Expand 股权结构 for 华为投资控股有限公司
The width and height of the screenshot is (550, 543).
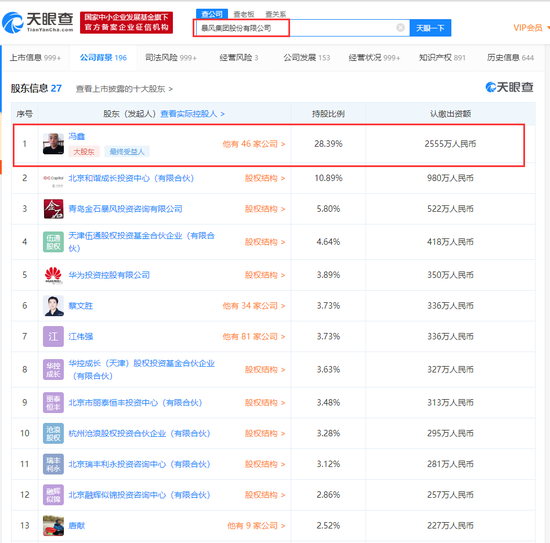coord(265,275)
